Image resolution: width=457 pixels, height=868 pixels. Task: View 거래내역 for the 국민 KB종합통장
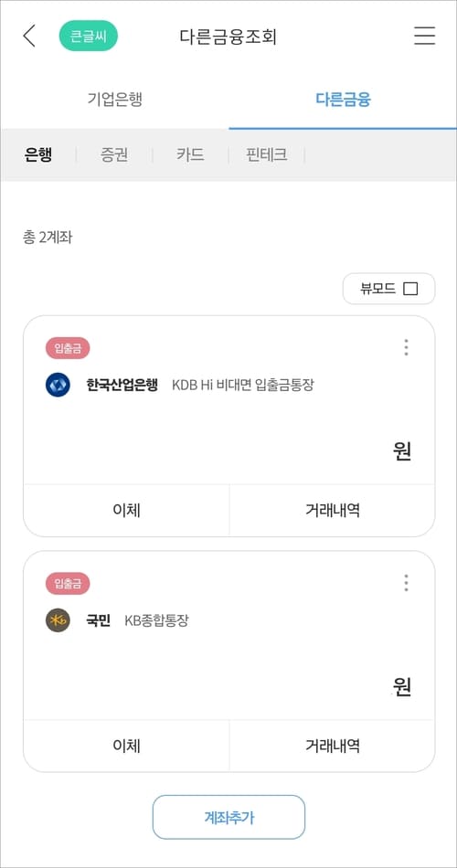click(333, 746)
